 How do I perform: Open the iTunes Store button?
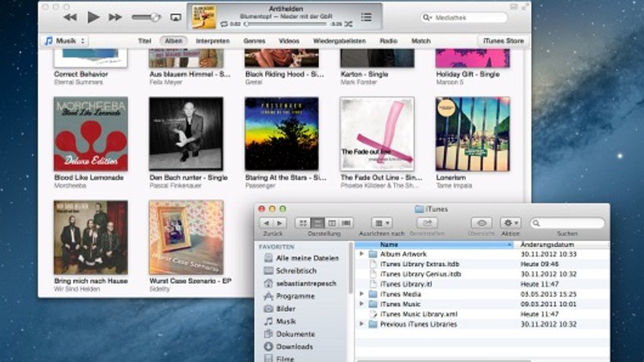(503, 41)
